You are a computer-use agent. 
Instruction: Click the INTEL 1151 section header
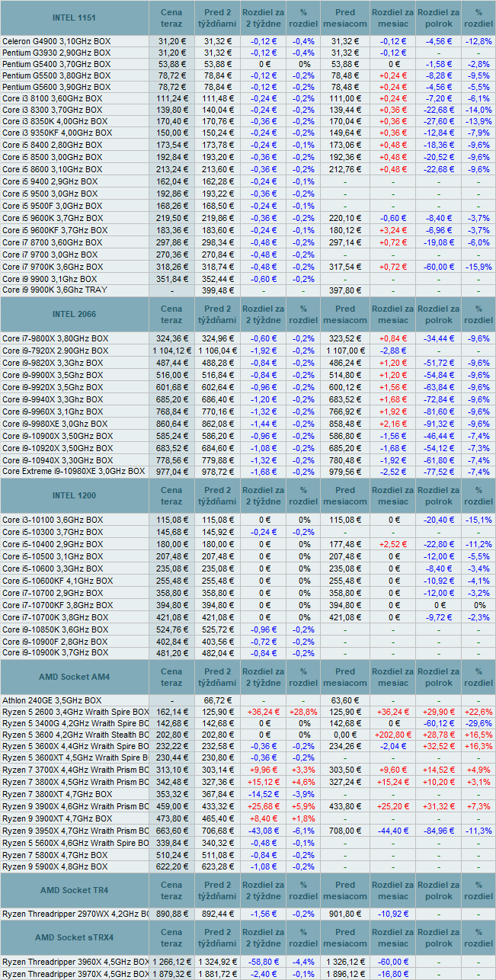coord(75,18)
